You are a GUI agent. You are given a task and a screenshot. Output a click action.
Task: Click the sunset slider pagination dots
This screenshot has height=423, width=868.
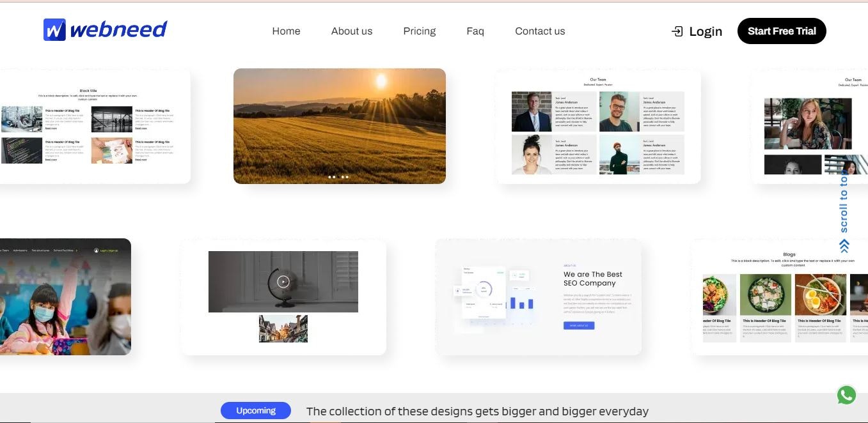click(338, 176)
